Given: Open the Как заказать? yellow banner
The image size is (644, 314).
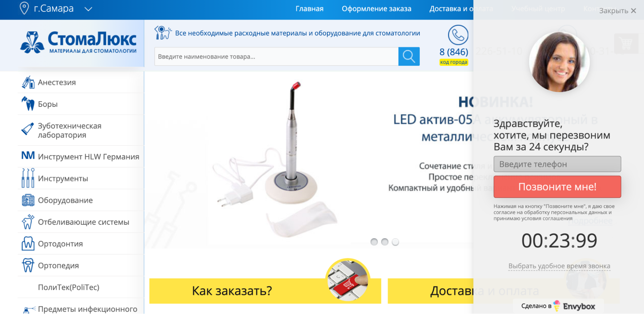Looking at the screenshot, I should pyautogui.click(x=265, y=291).
